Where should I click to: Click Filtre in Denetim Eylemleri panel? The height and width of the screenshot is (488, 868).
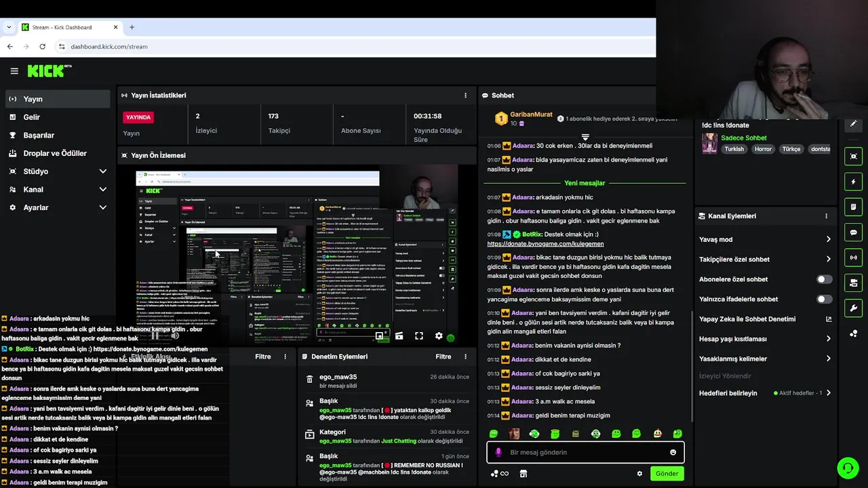(x=443, y=357)
